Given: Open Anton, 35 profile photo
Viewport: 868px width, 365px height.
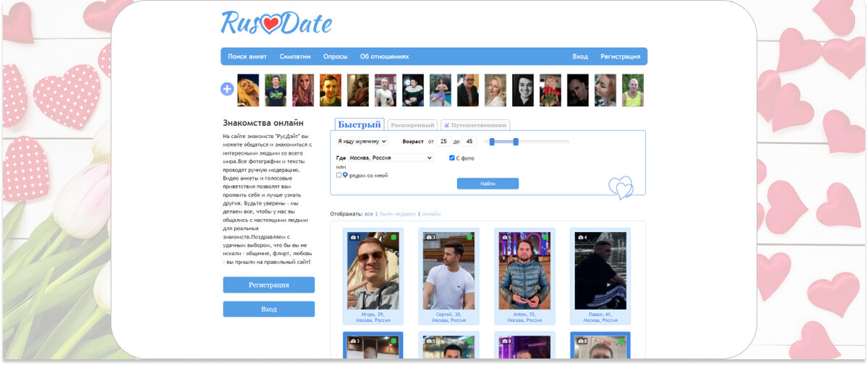Looking at the screenshot, I should click(x=524, y=271).
